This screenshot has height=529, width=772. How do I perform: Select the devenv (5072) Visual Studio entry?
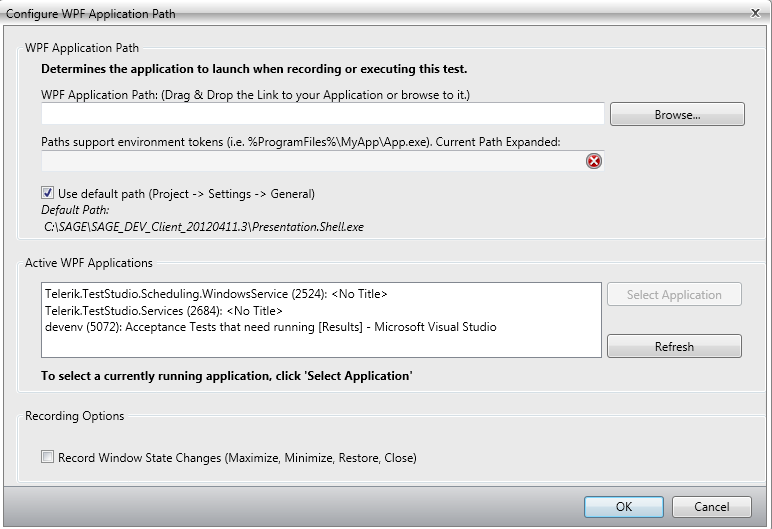(x=270, y=327)
